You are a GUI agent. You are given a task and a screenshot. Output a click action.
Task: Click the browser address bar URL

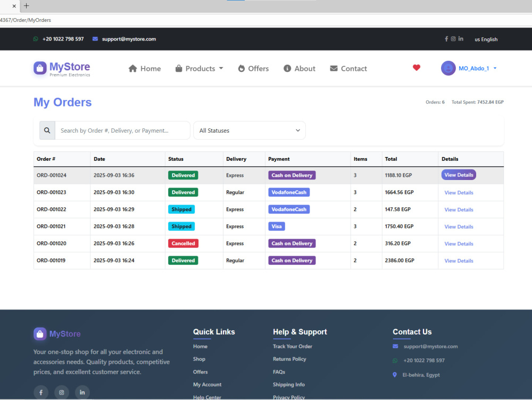tap(26, 20)
